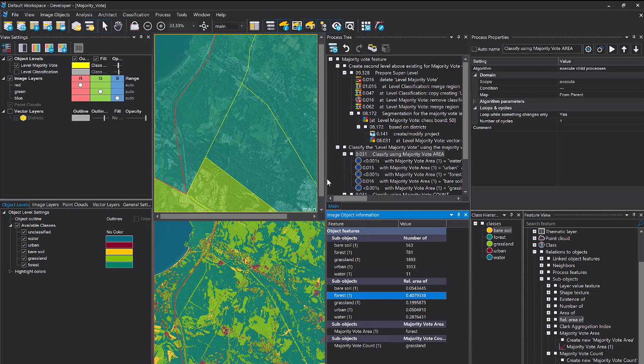Open the zoom percentage dropdown
This screenshot has width=644, height=364.
(x=194, y=26)
